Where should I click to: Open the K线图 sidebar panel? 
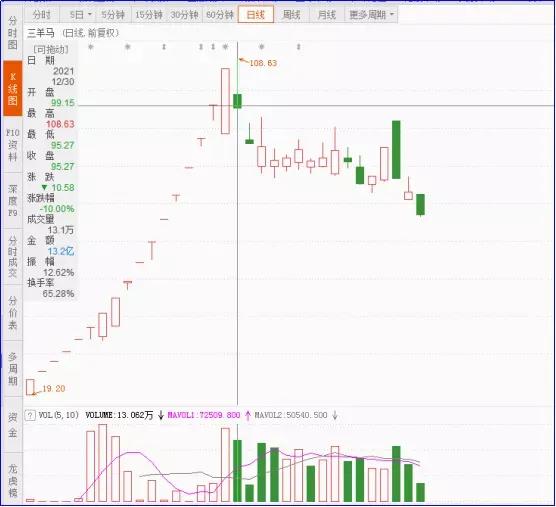click(13, 88)
